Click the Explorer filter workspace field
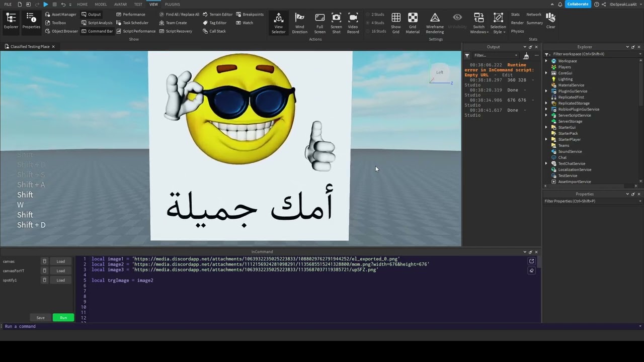 (593, 54)
